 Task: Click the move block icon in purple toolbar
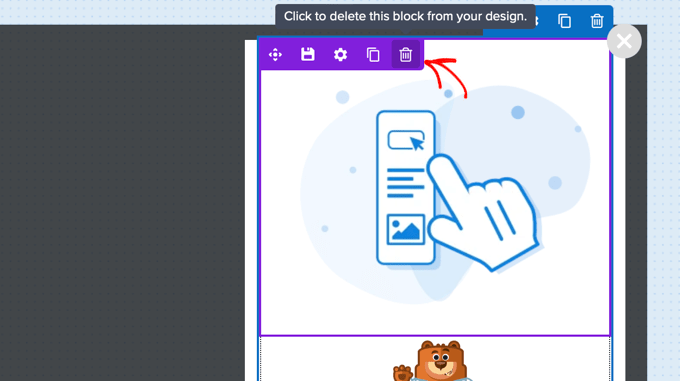coord(275,55)
